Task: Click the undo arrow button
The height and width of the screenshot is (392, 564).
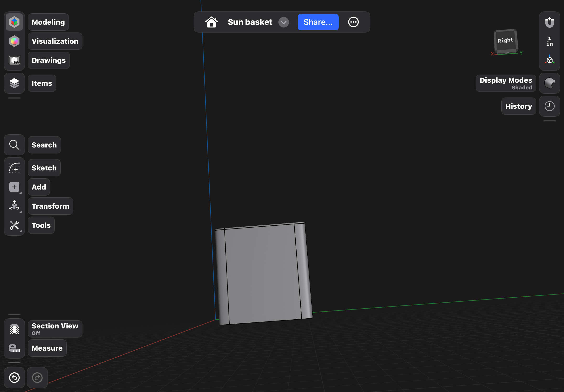Action: [x=14, y=378]
